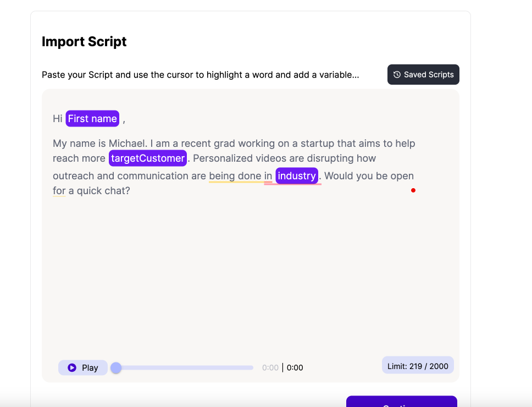Screen dimensions: 532x407
Task: Click the Import Script heading
Action: pos(84,42)
